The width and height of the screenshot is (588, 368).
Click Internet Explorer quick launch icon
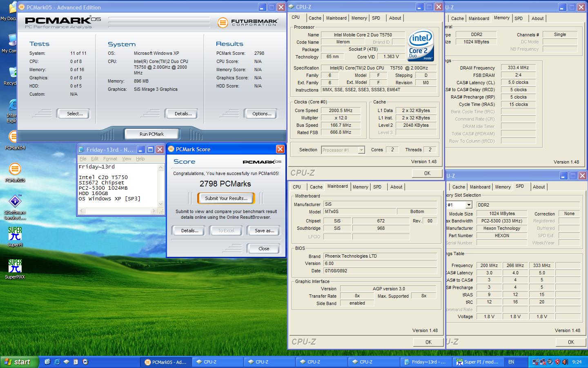[57, 362]
